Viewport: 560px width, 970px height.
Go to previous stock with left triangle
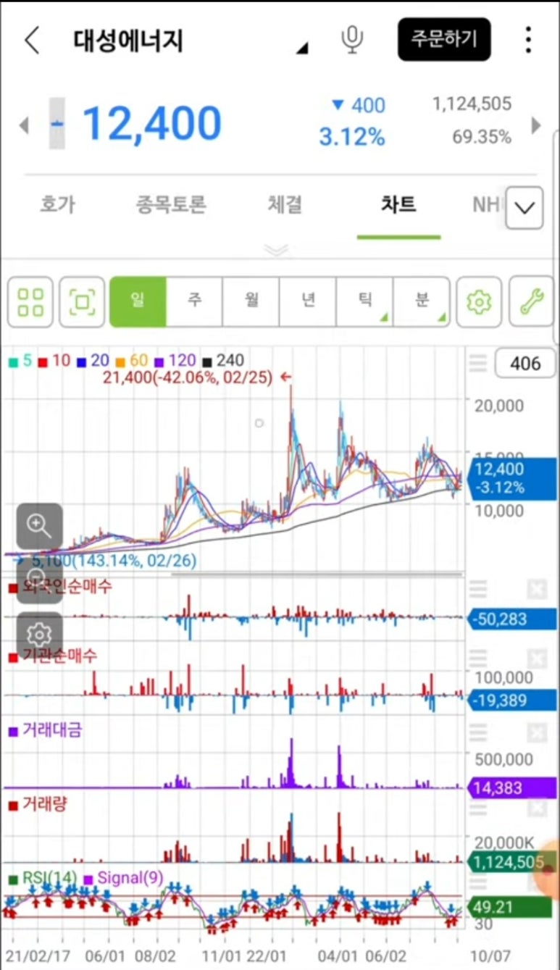click(x=23, y=125)
